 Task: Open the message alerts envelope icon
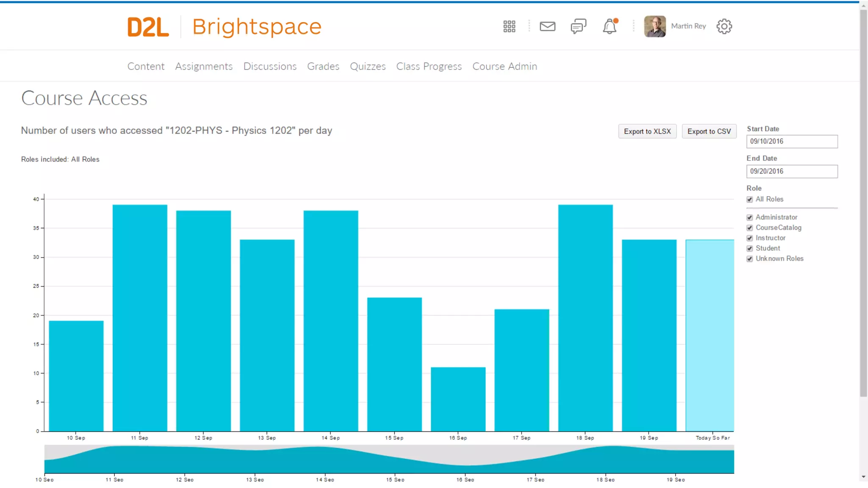coord(547,26)
